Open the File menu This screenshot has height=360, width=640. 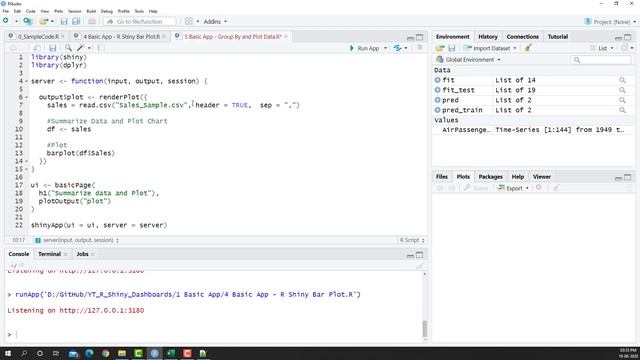click(6, 11)
